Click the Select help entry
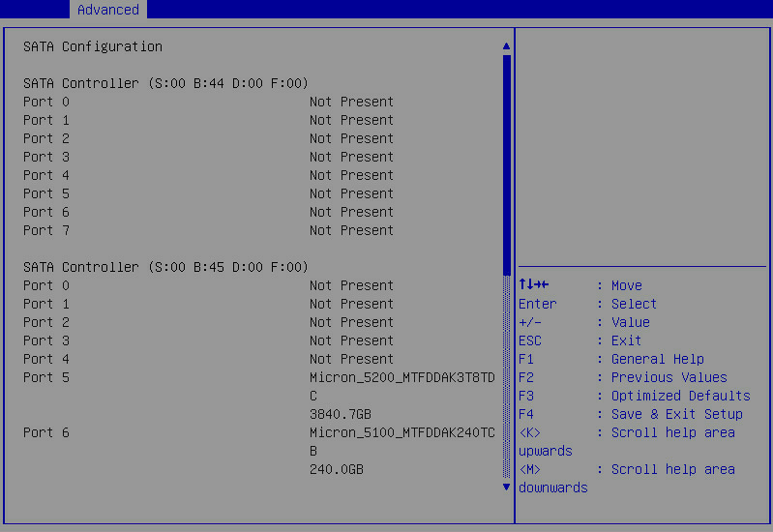The image size is (773, 532). pyautogui.click(x=634, y=304)
